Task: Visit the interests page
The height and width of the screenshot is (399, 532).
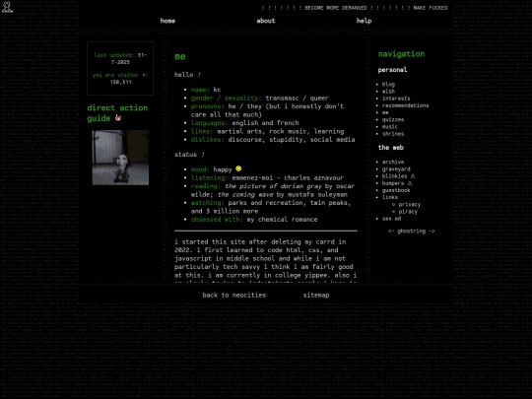Action: click(396, 99)
